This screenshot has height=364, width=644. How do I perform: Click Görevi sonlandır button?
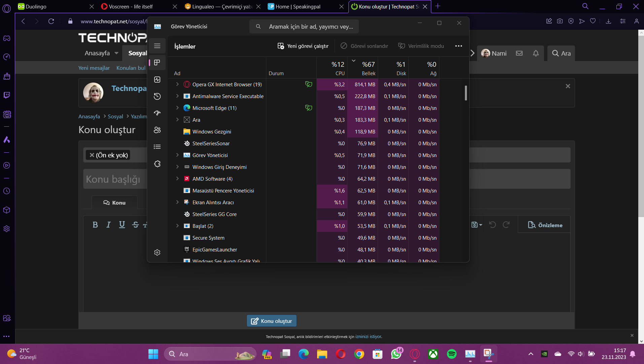(364, 46)
